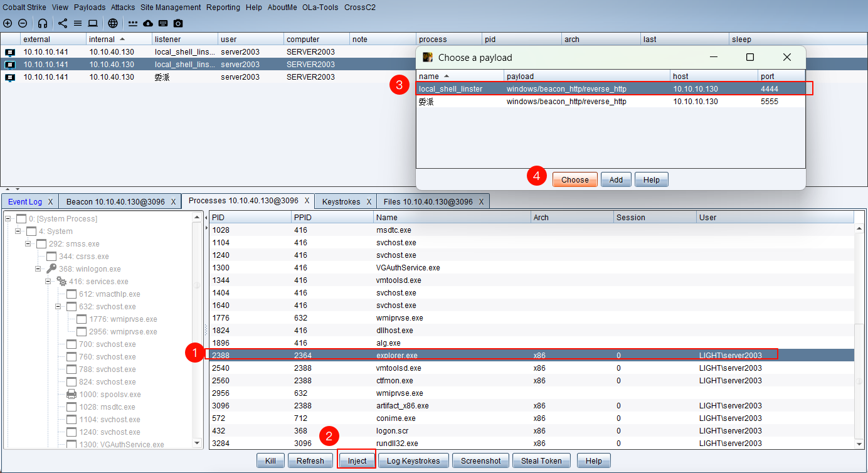Screen dimensions: 868x473
Task: Close the Keystrokes tab with X
Action: (x=369, y=202)
